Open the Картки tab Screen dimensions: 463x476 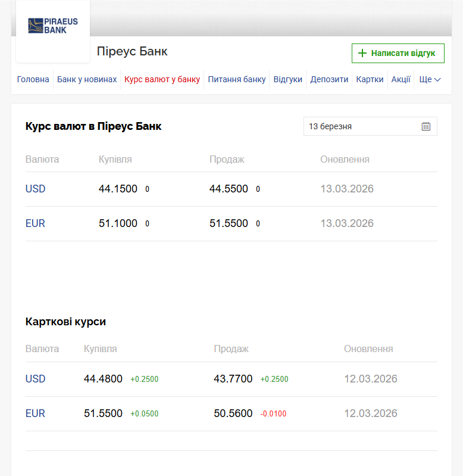click(x=370, y=79)
